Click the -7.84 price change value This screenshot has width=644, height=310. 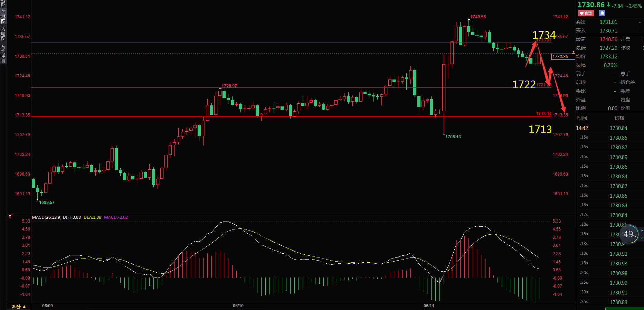pyautogui.click(x=617, y=6)
